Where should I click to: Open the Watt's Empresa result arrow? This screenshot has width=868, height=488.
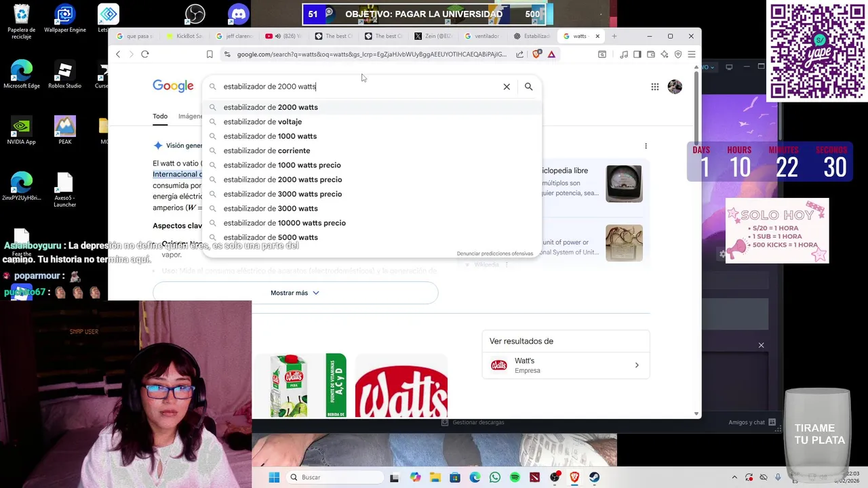(636, 365)
